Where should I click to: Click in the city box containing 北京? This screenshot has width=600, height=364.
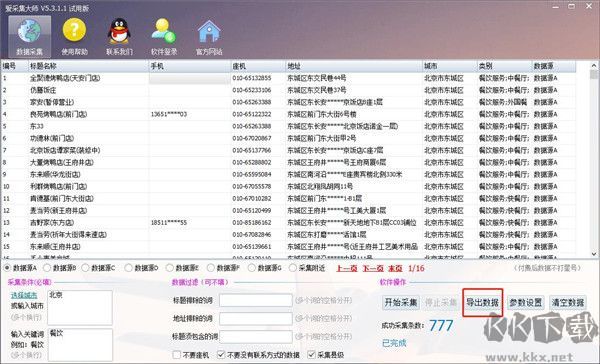[x=80, y=307]
